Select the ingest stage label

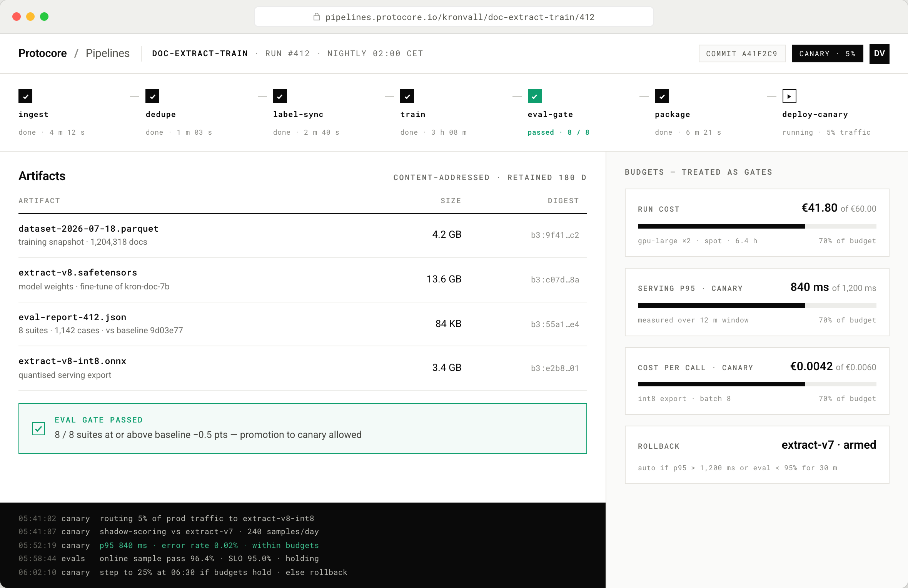click(x=33, y=114)
